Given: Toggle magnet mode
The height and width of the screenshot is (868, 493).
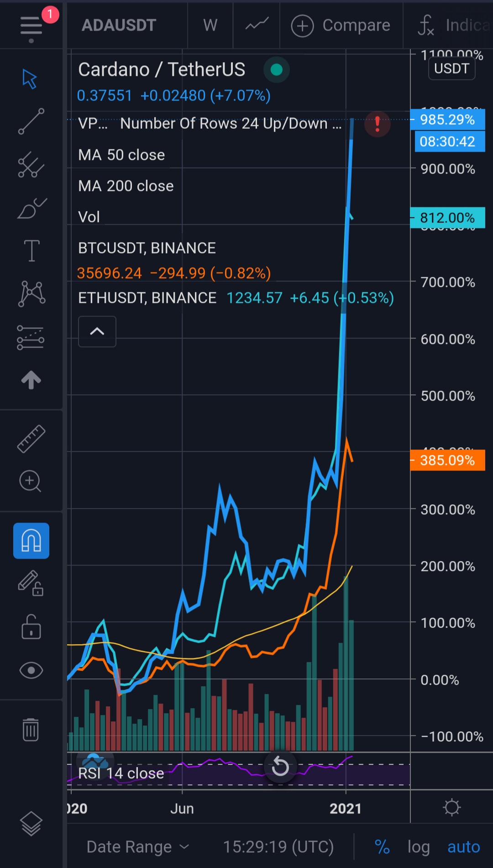Looking at the screenshot, I should tap(31, 541).
